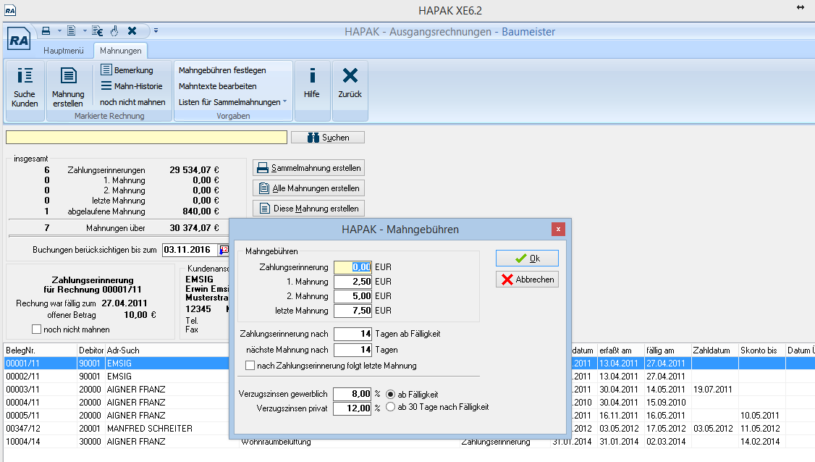Select 'ab 30 Tage nach Fälligkeit' radio
The width and height of the screenshot is (815, 462).
(390, 407)
